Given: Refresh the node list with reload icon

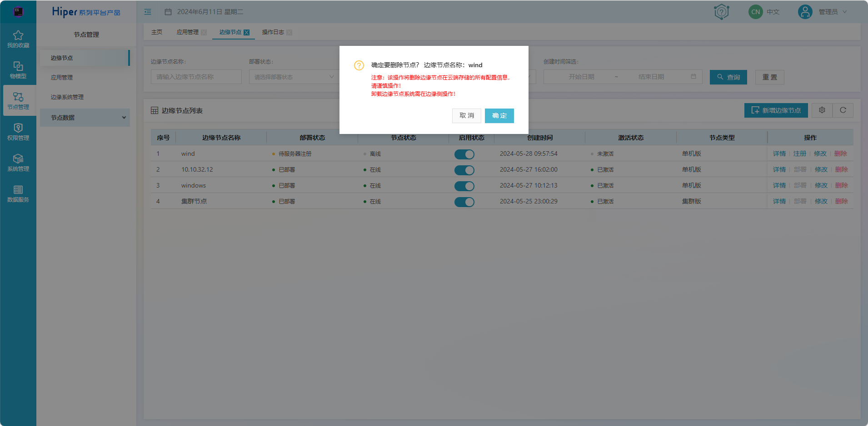Looking at the screenshot, I should tap(843, 110).
